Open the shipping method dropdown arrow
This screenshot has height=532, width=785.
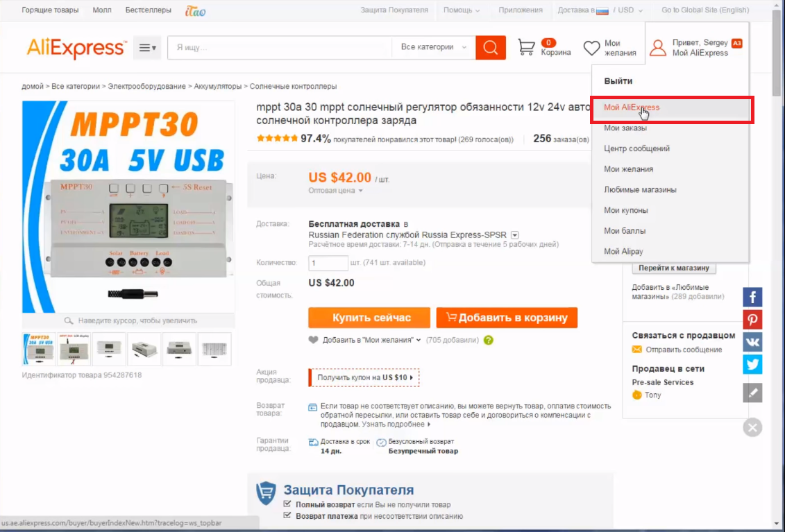tap(514, 234)
